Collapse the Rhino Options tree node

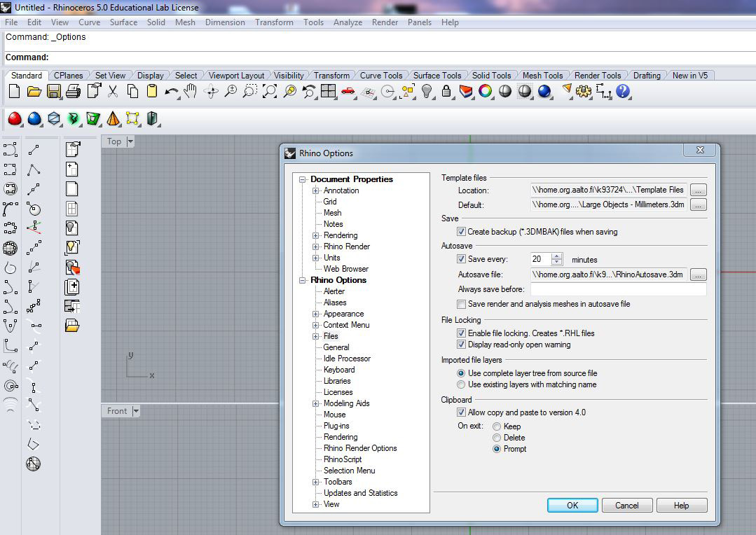(303, 280)
